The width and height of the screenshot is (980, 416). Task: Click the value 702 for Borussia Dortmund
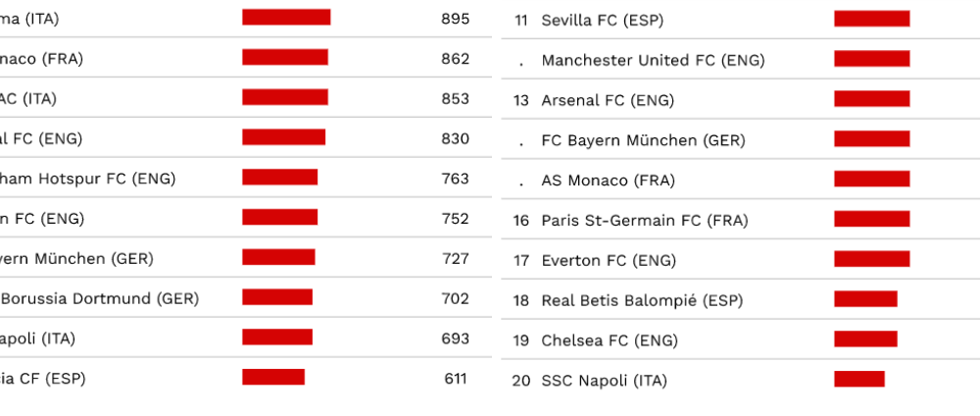pos(455,299)
